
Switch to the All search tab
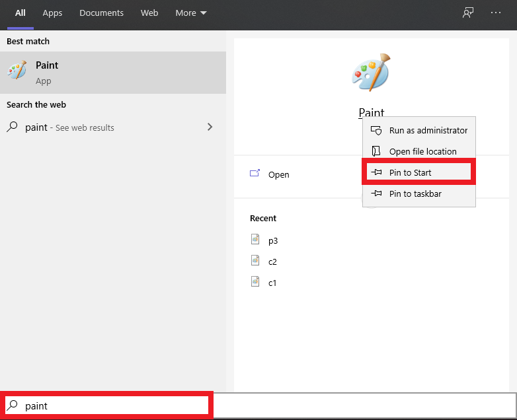click(x=20, y=13)
